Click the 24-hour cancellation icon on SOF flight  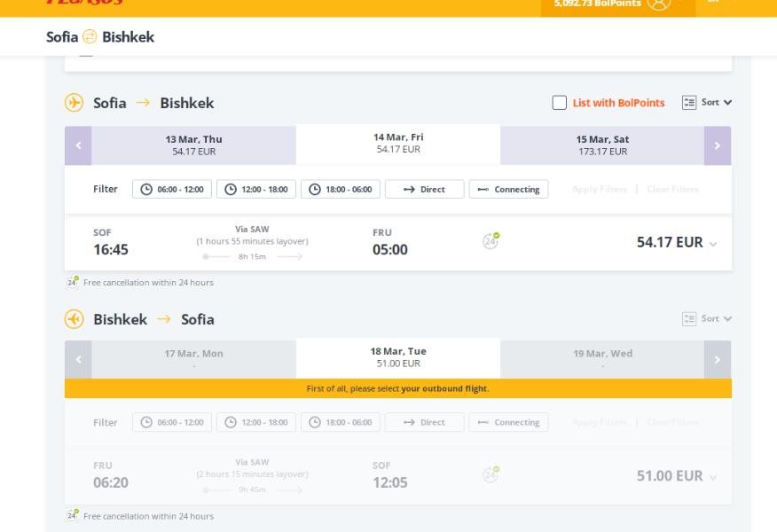491,241
